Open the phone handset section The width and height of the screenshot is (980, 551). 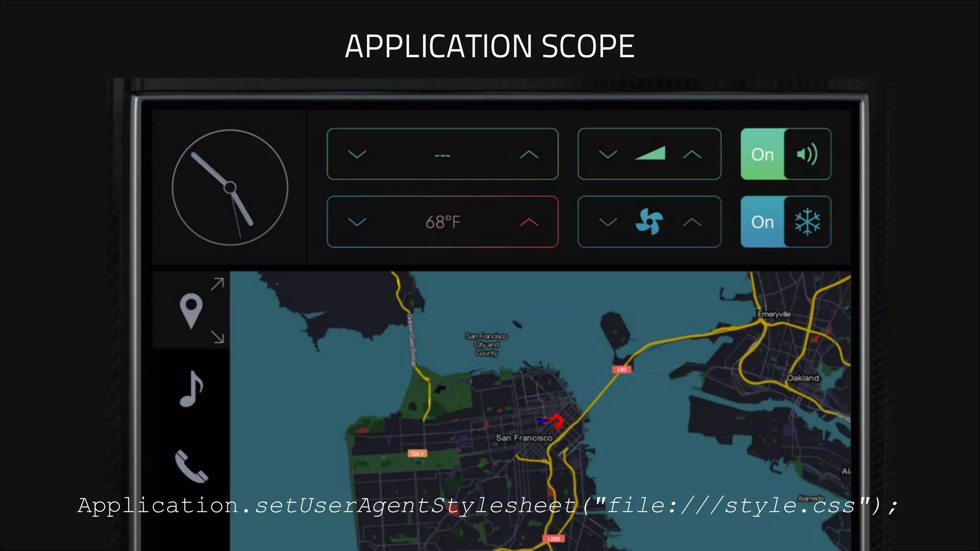[191, 466]
